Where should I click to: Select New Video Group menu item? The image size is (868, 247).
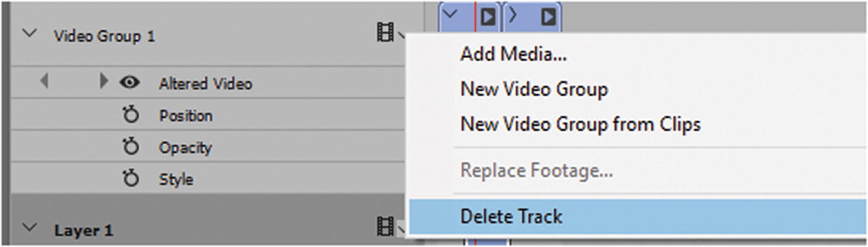click(x=533, y=90)
